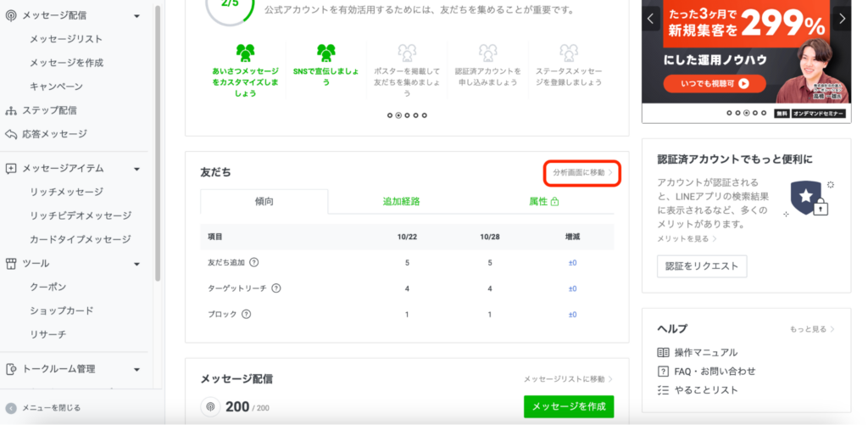Click メッセージリストに移動 link
This screenshot has width=868, height=425.
(x=568, y=379)
